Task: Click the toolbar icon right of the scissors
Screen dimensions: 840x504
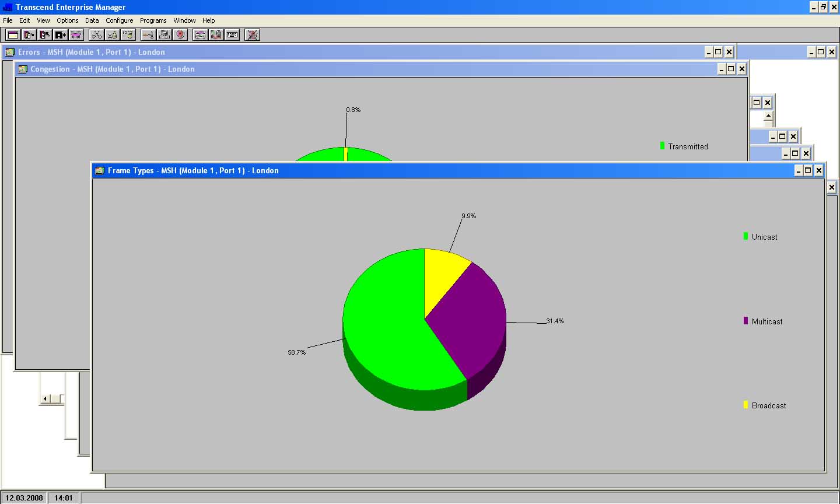Action: tap(112, 35)
